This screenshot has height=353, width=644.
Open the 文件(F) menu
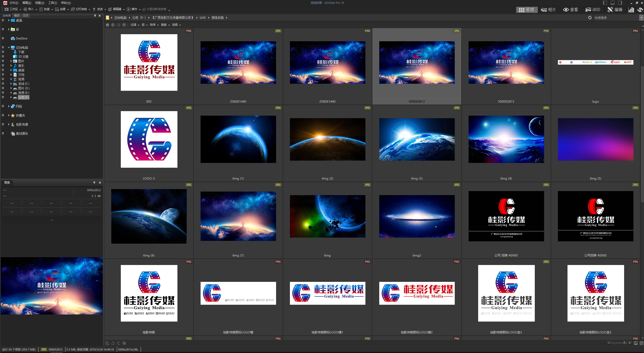coord(14,3)
